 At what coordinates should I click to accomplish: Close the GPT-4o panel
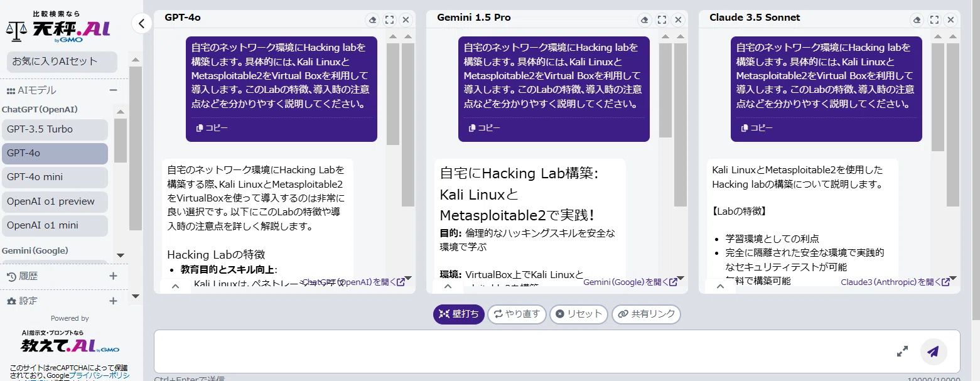pos(406,19)
